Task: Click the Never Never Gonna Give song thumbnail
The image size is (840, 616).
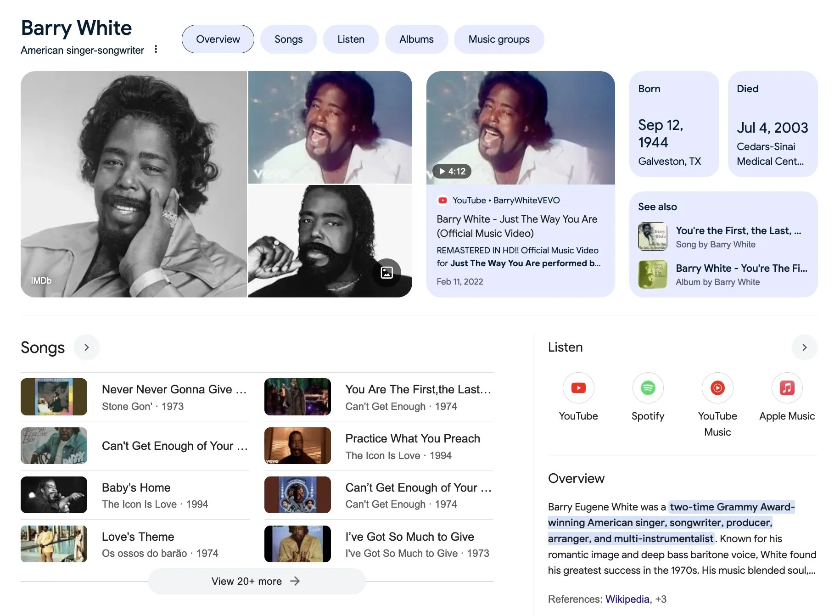Action: pos(54,397)
